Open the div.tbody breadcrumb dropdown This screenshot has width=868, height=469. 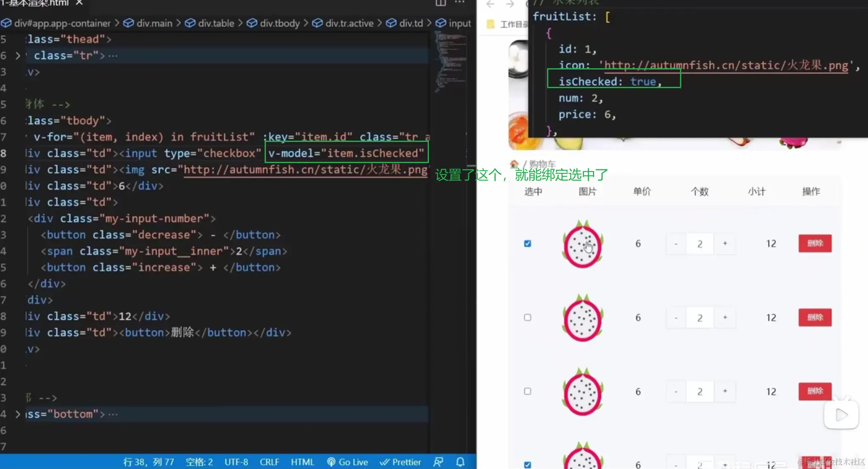(279, 23)
